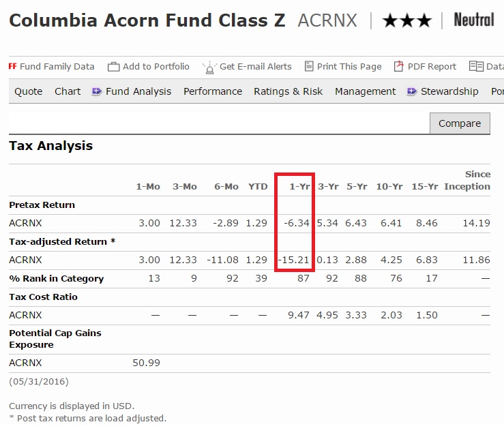
Task: Click the three-star rating icon
Action: (x=407, y=21)
